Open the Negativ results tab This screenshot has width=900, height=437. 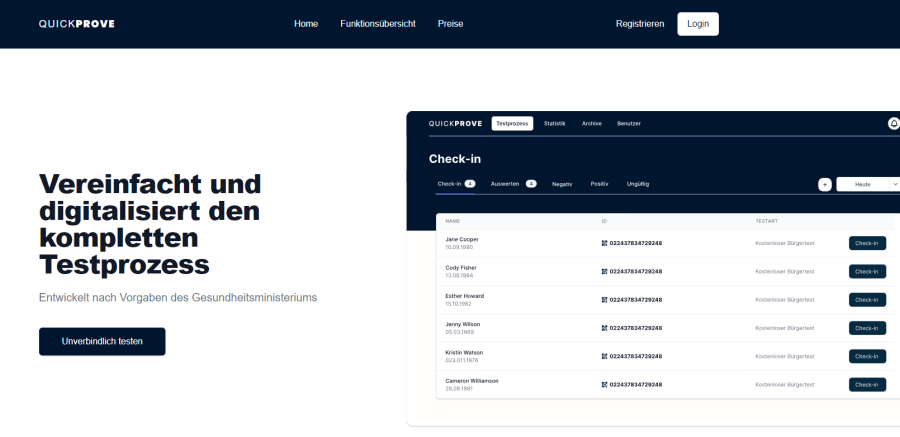point(562,184)
